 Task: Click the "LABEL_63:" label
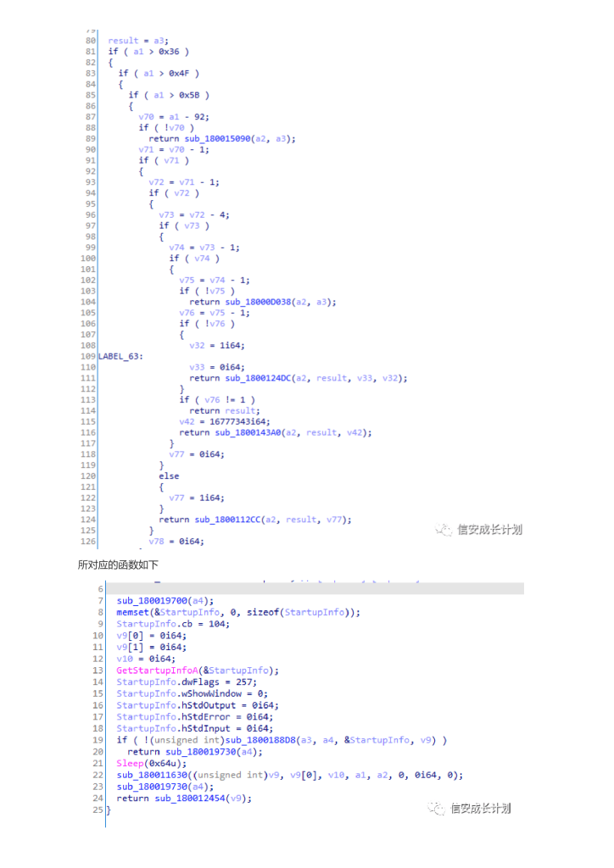[x=120, y=356]
